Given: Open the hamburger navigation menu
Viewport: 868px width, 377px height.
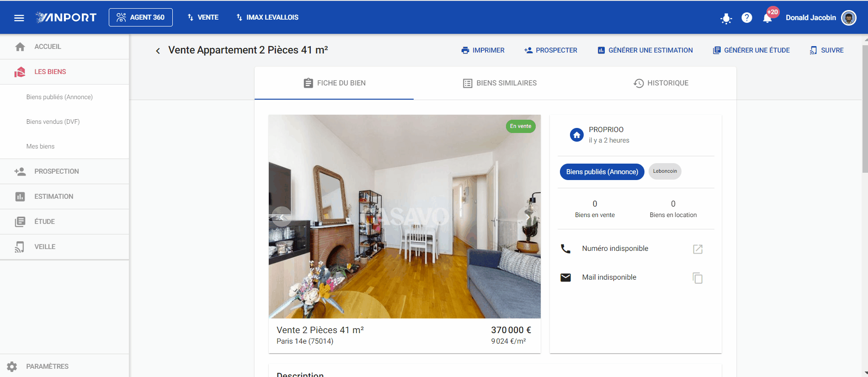Looking at the screenshot, I should pos(19,18).
